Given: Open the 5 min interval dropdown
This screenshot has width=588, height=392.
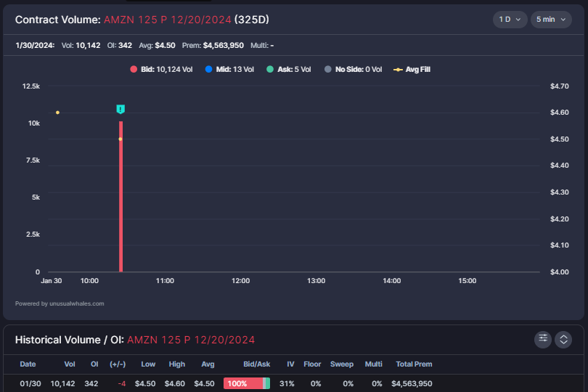Looking at the screenshot, I should [551, 20].
